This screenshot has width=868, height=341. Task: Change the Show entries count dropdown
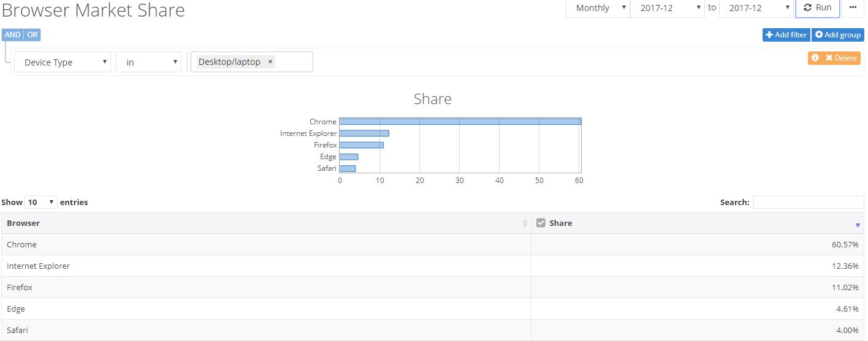click(41, 202)
